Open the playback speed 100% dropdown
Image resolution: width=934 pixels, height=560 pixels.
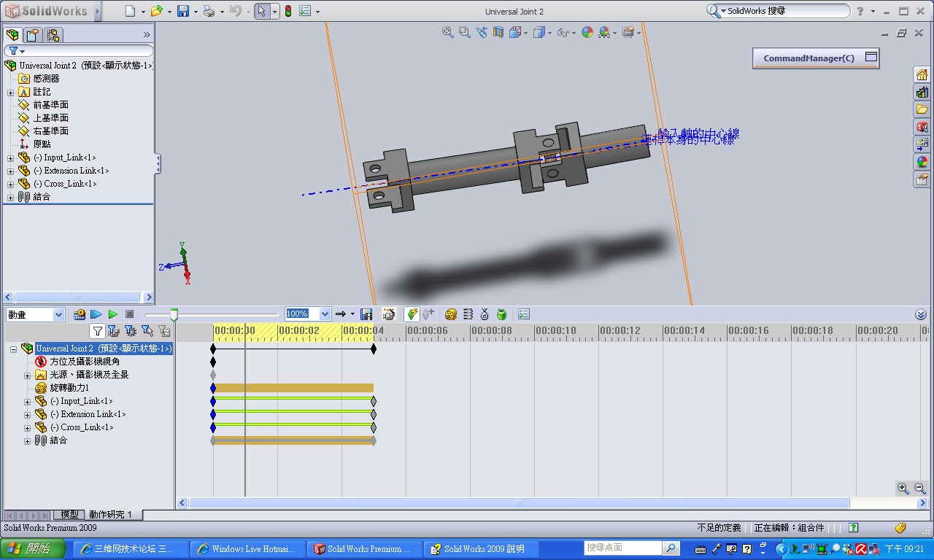pos(325,314)
